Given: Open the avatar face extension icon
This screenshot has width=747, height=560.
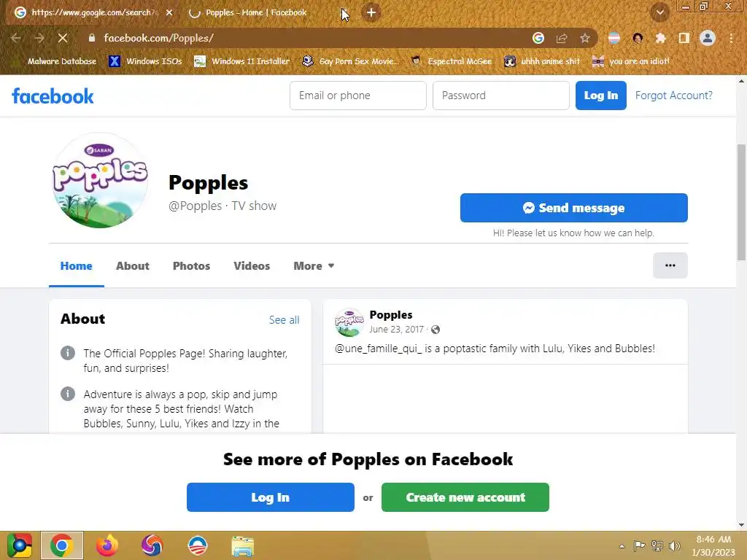Looking at the screenshot, I should tap(638, 38).
